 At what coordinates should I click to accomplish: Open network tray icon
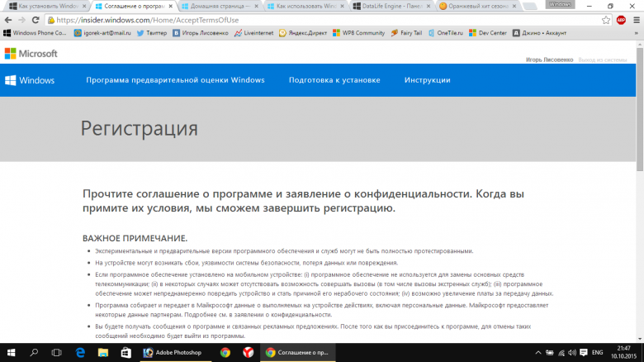tap(561, 353)
